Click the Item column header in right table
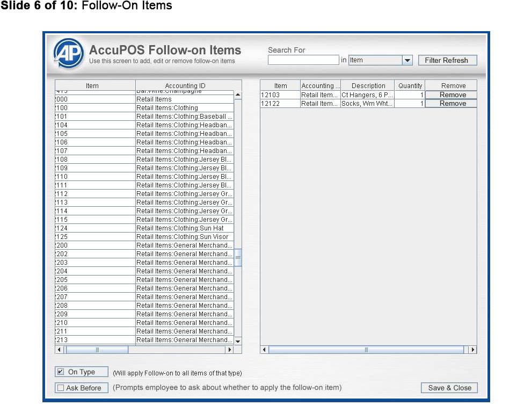 point(280,85)
